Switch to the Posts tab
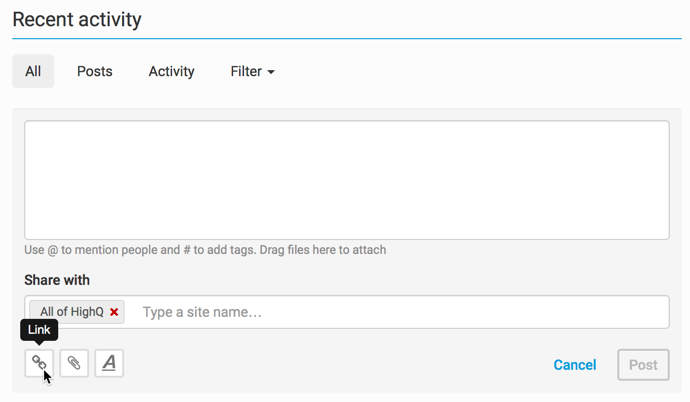Image resolution: width=690 pixels, height=402 pixels. (95, 72)
